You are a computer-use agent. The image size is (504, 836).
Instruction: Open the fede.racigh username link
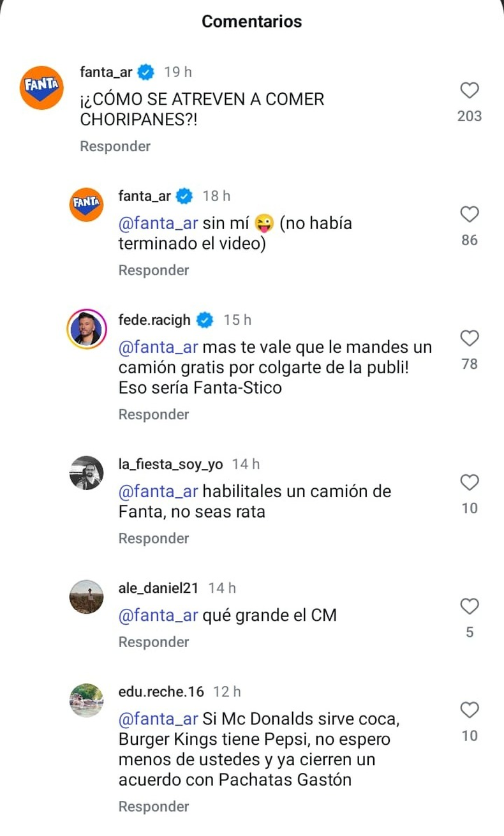[x=154, y=320]
